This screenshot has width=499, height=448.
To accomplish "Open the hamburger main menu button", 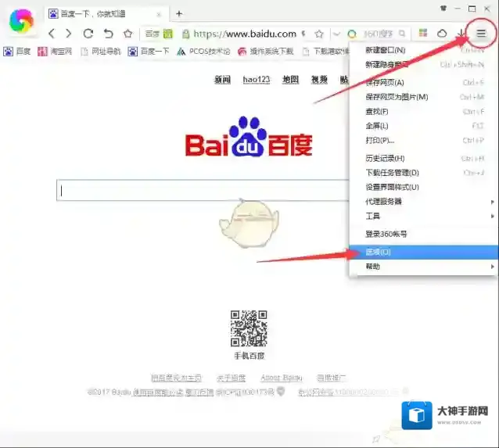I will coord(481,33).
